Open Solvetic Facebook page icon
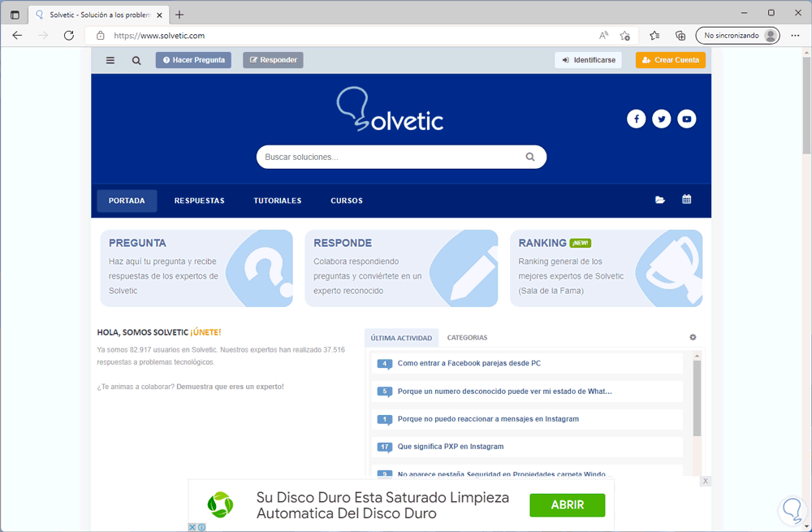 point(636,119)
